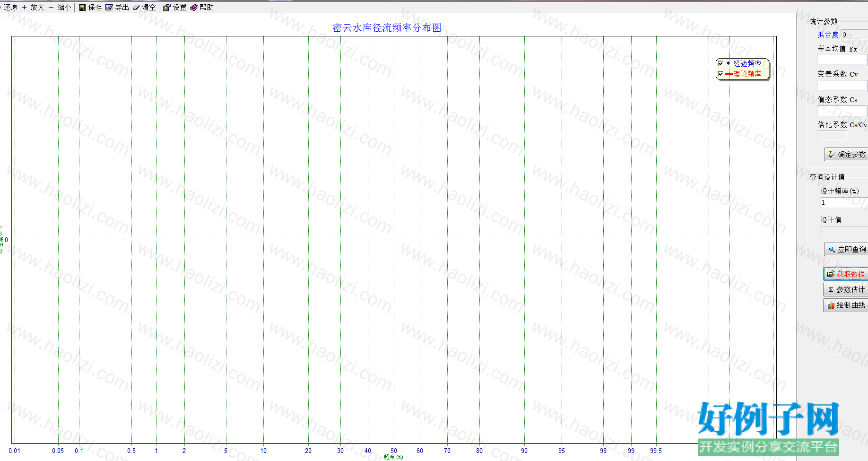Focus the 样本均值 Ex input field
This screenshot has width=868, height=461.
pyautogui.click(x=842, y=60)
